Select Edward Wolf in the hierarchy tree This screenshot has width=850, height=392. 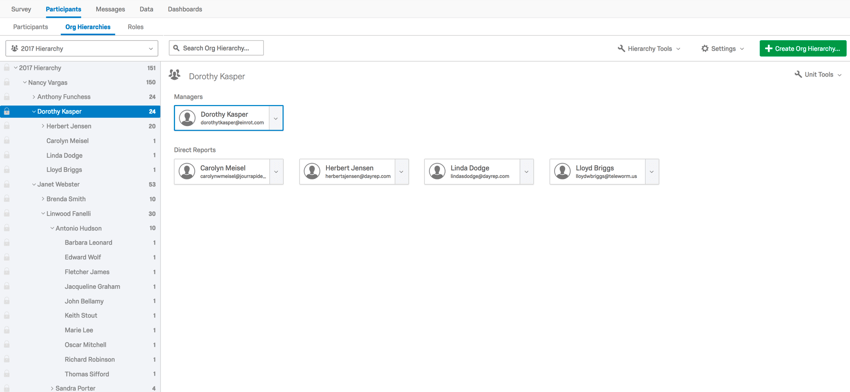click(82, 258)
